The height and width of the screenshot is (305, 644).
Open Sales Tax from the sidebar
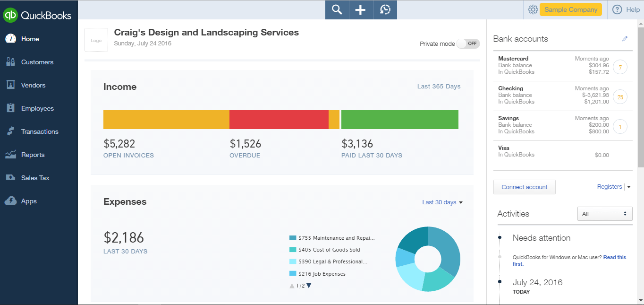(35, 178)
